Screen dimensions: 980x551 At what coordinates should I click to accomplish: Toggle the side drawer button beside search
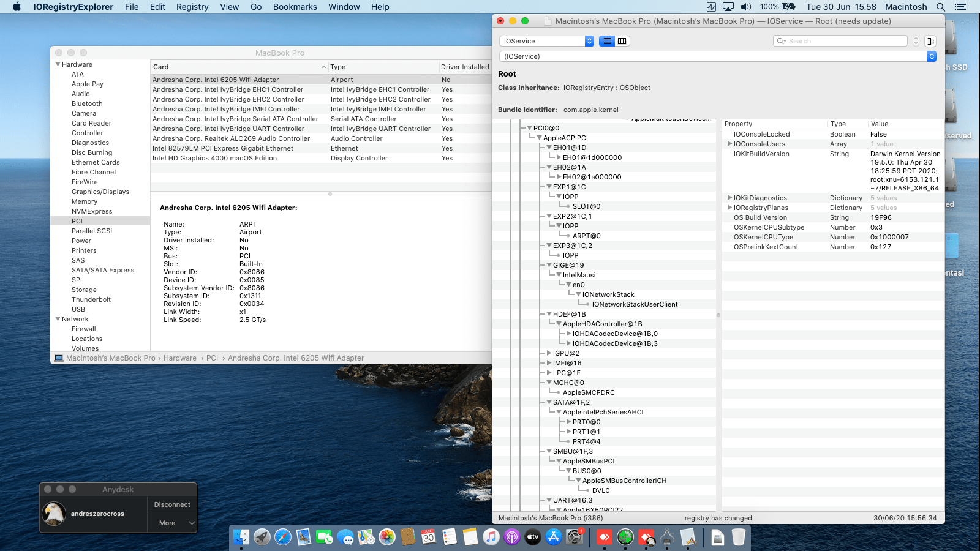click(x=930, y=41)
